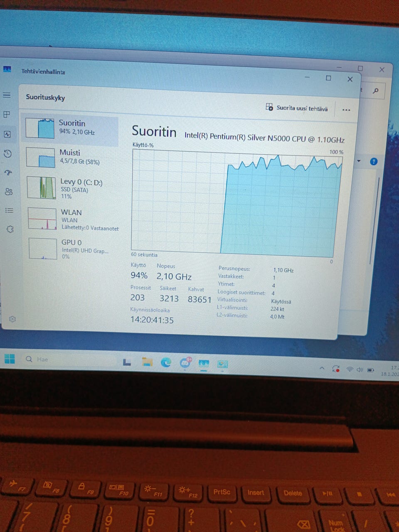399x532 pixels.
Task: Click the Suoritin CPU mini graph thumbnail
Action: tap(40, 128)
